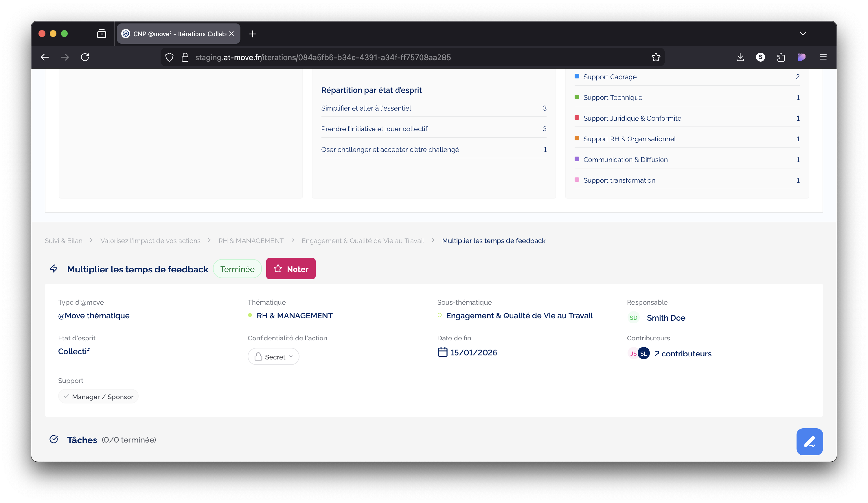This screenshot has width=868, height=503.
Task: Expand the list-all-tabs chevron
Action: tap(803, 33)
